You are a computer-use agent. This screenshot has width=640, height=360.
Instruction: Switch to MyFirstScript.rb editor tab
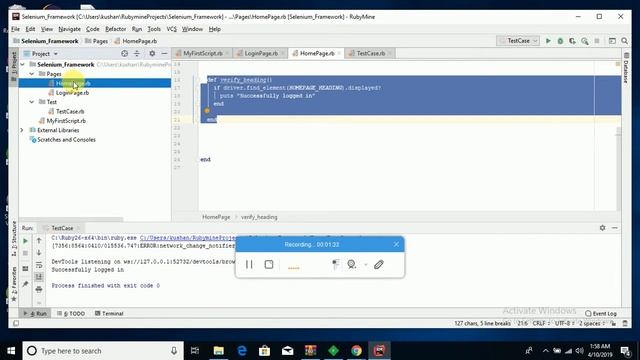(202, 53)
